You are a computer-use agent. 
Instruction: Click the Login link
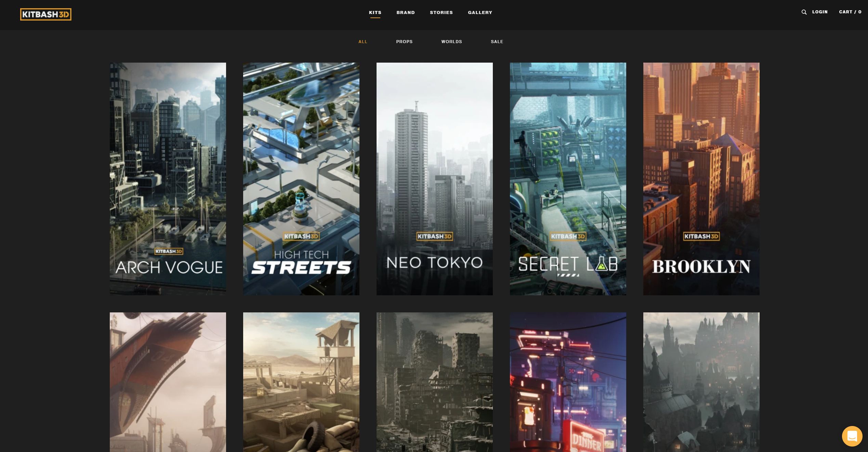(x=820, y=12)
